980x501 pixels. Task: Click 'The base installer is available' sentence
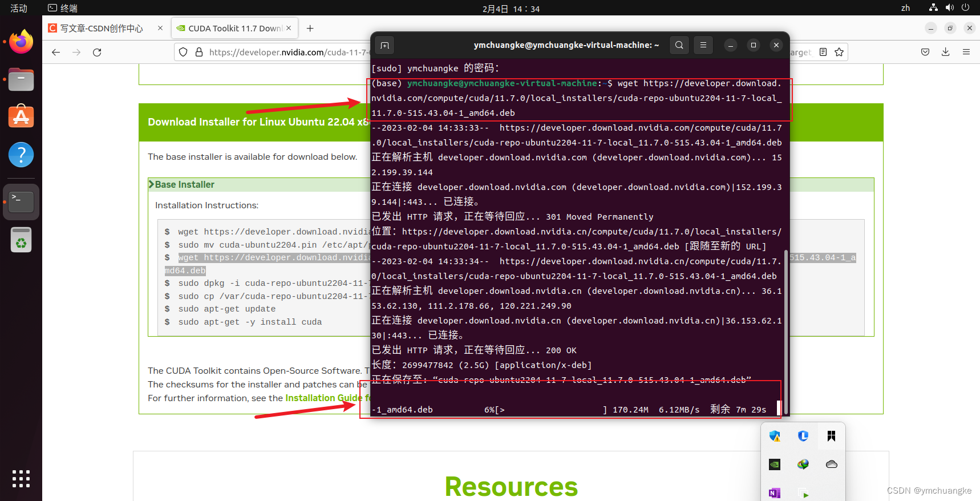(252, 156)
